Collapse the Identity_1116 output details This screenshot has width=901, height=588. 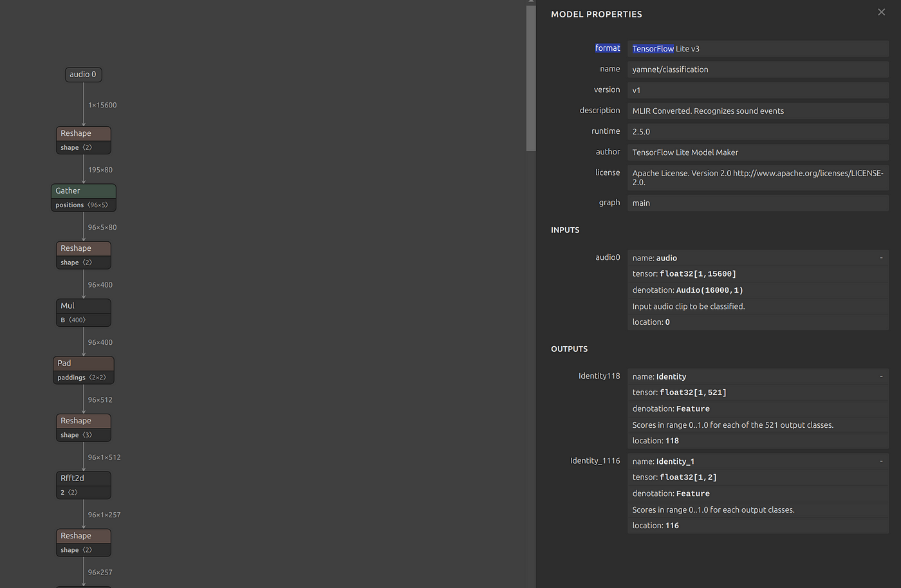point(881,461)
